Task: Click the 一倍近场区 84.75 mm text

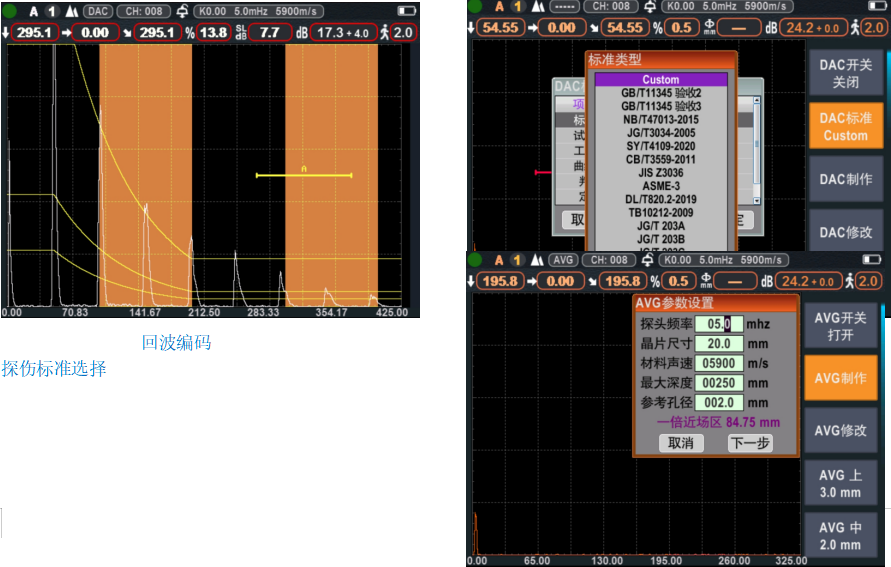Action: (x=719, y=423)
